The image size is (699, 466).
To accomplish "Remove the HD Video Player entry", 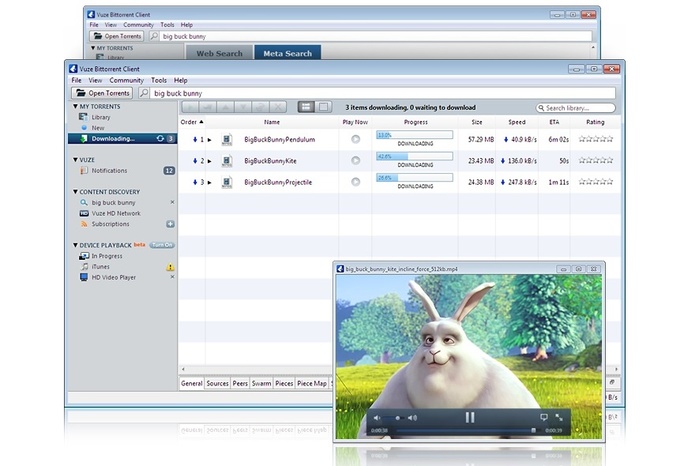I will click(172, 277).
